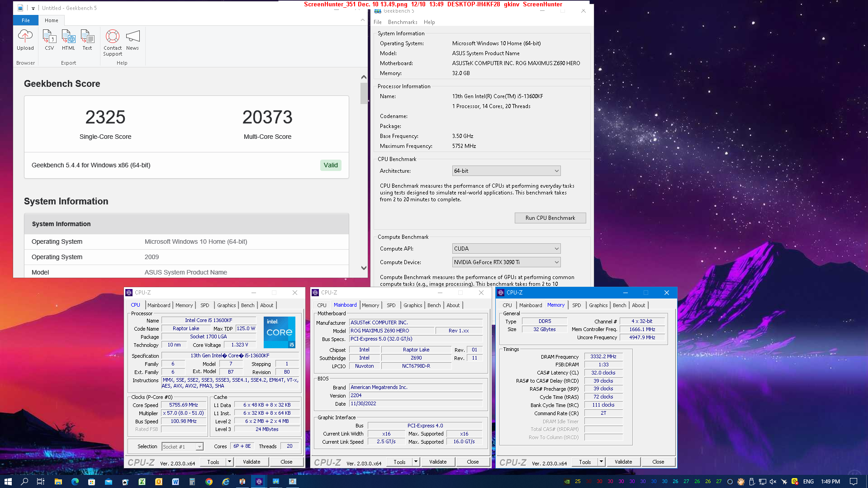The image size is (868, 488).
Task: Click the Tools button in the CPU-Z CPU window
Action: click(213, 462)
